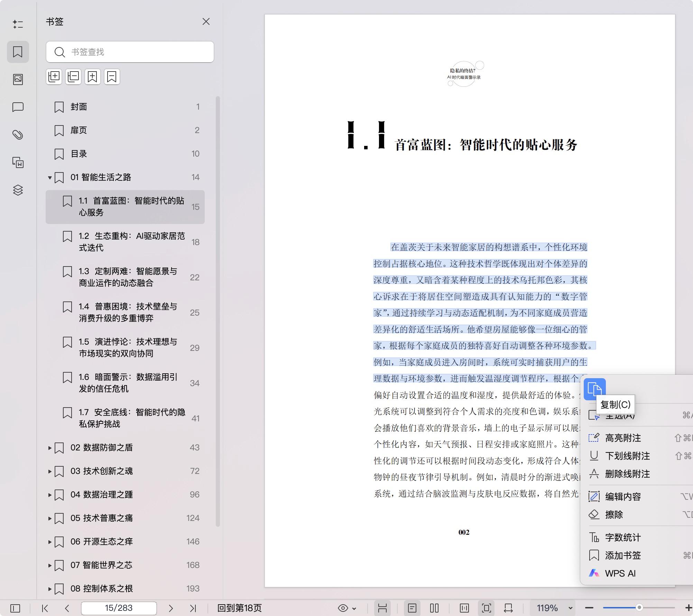Click the 回到第18页 button
Screen dimensions: 693x616
pyautogui.click(x=239, y=608)
